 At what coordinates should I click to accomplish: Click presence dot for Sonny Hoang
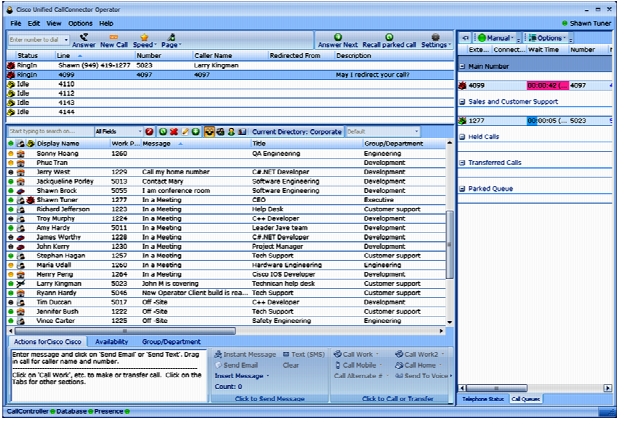point(11,153)
